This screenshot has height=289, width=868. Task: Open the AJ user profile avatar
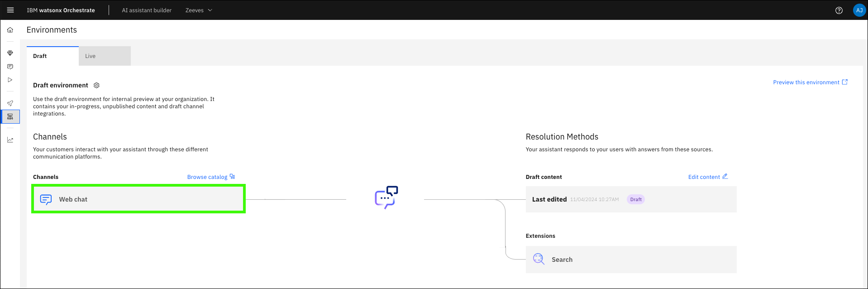pyautogui.click(x=858, y=10)
